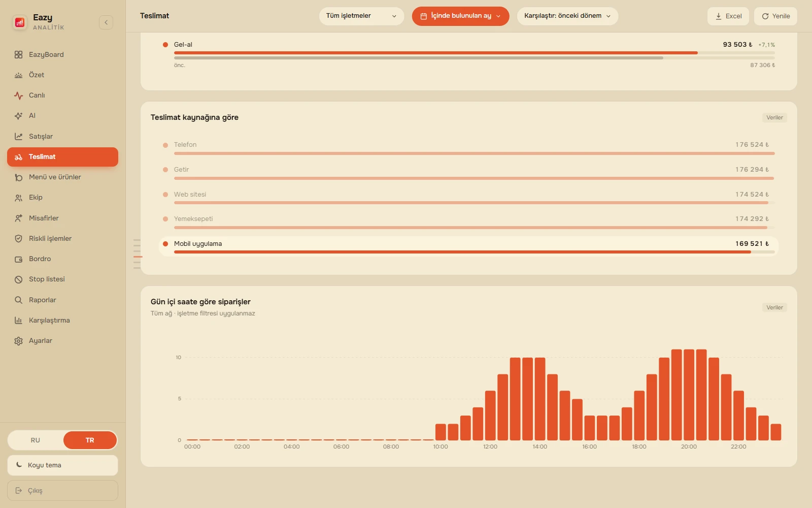The width and height of the screenshot is (812, 508).
Task: Click the 93 503 ₺ Gel-al value
Action: [x=737, y=45]
